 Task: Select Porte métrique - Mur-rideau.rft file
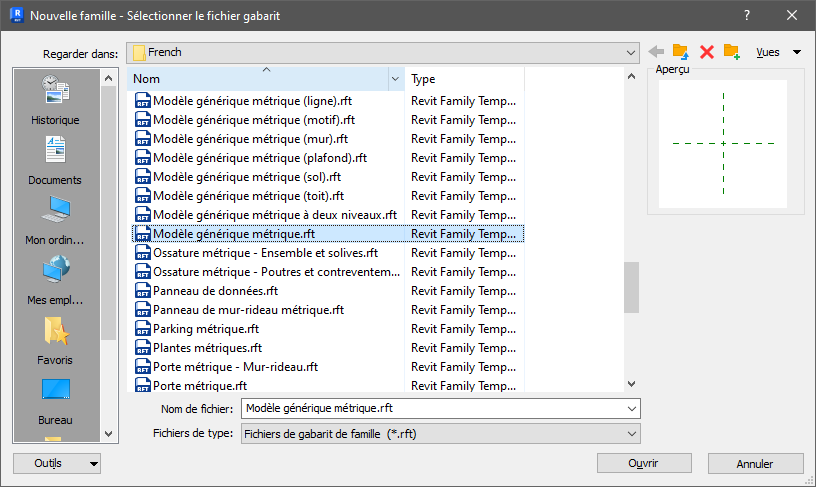pos(235,367)
